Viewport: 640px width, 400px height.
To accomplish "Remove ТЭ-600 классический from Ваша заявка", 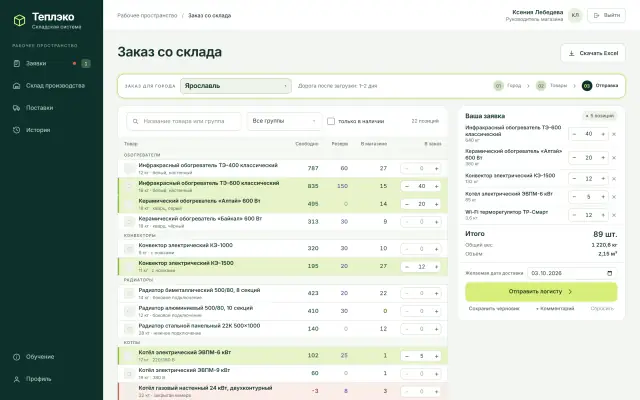I will pos(614,134).
